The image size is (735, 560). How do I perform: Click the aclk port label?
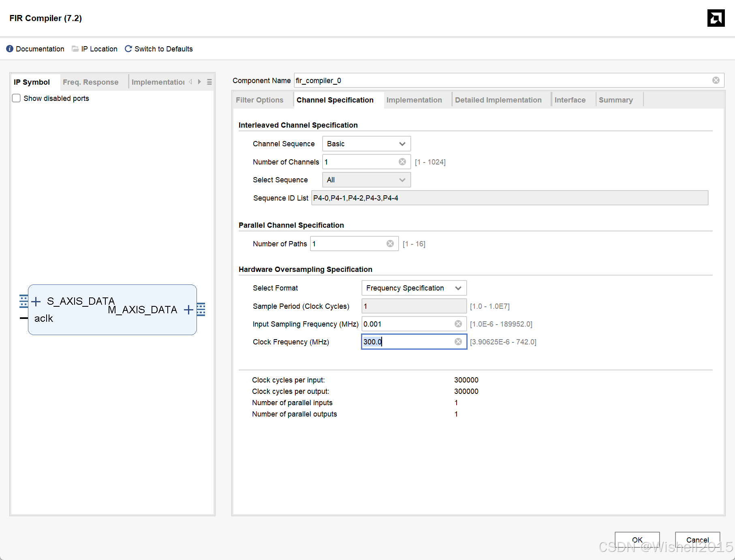coord(44,318)
